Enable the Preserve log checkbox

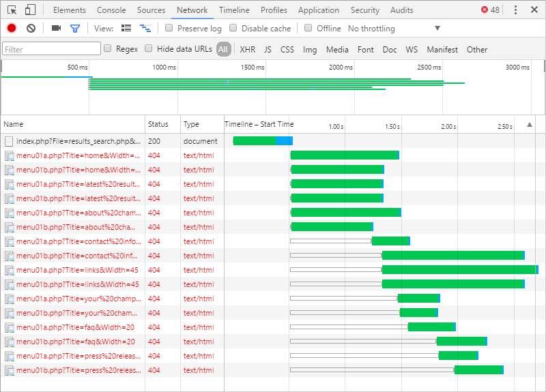[169, 29]
